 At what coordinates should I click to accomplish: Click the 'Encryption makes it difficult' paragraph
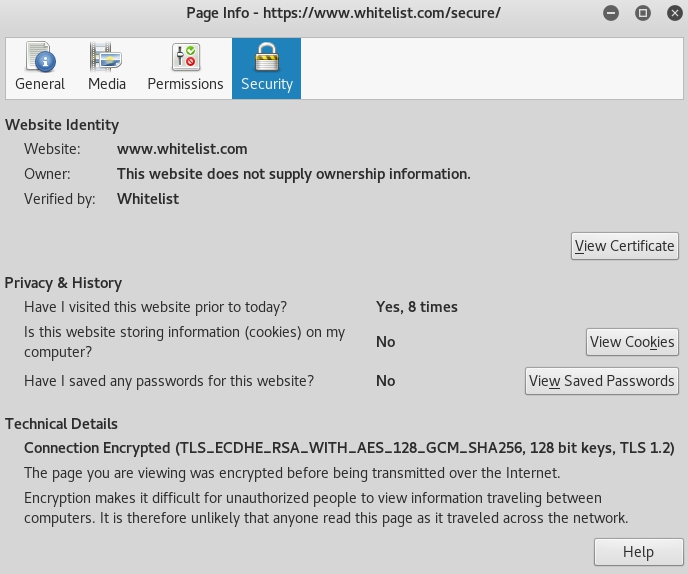click(326, 508)
